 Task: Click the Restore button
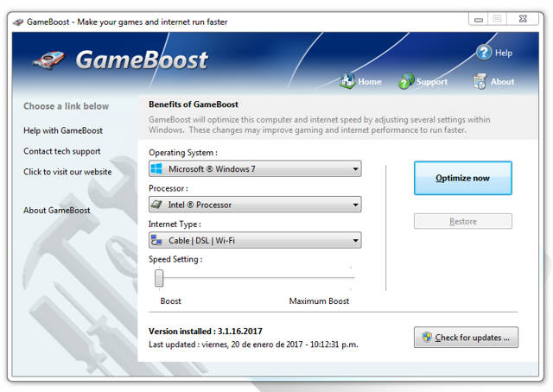click(463, 221)
